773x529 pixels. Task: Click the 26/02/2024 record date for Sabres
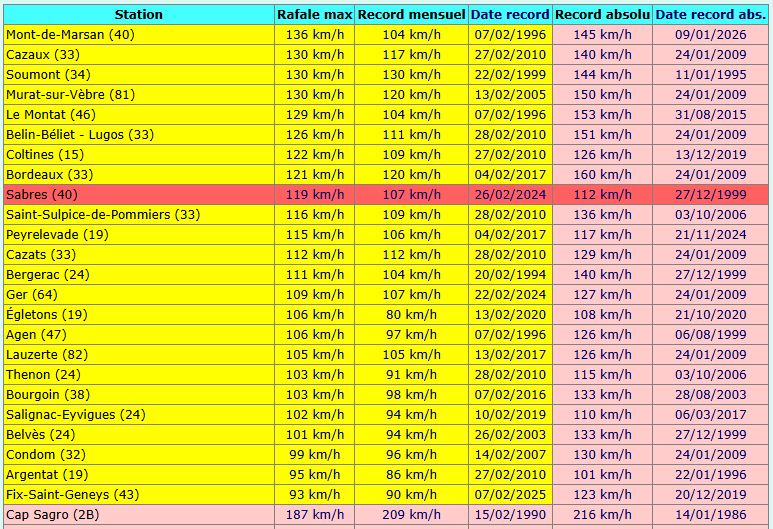[x=509, y=195]
